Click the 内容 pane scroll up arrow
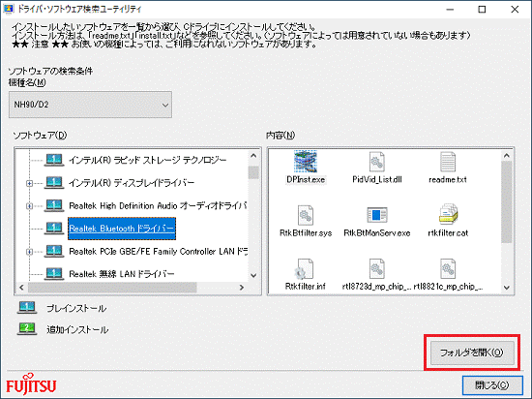 point(507,156)
